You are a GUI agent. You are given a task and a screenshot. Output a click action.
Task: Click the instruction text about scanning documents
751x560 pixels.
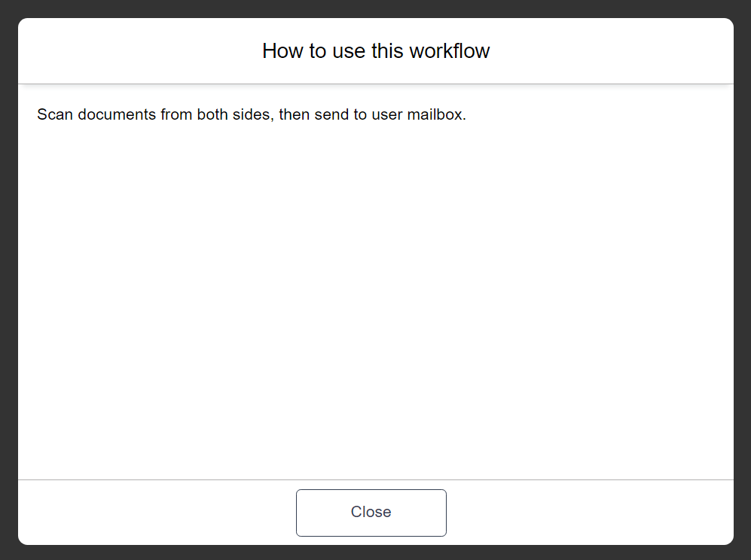pyautogui.click(x=252, y=114)
